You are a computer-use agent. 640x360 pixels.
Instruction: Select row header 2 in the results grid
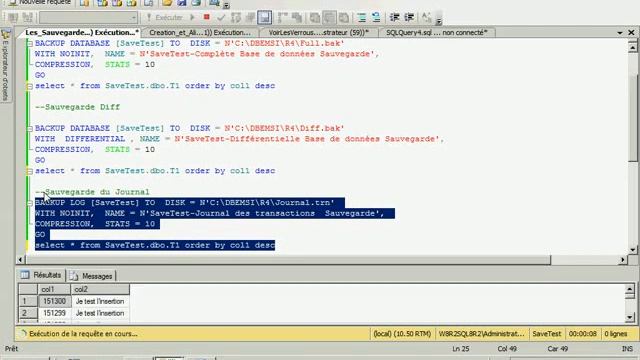(28, 313)
